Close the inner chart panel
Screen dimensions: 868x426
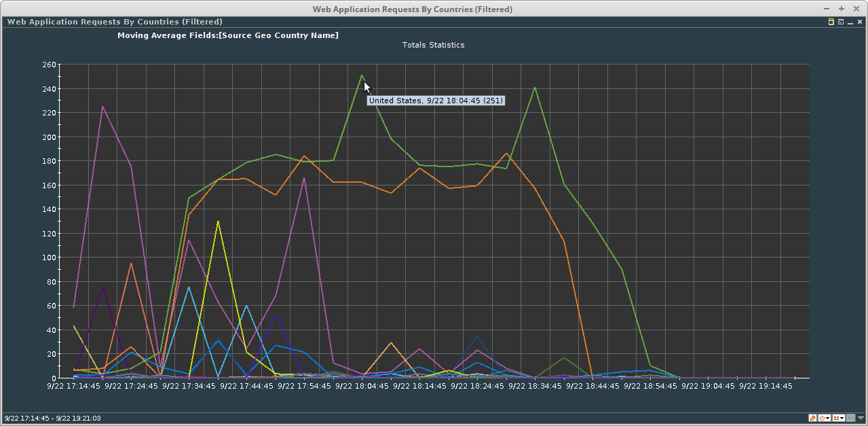(860, 22)
